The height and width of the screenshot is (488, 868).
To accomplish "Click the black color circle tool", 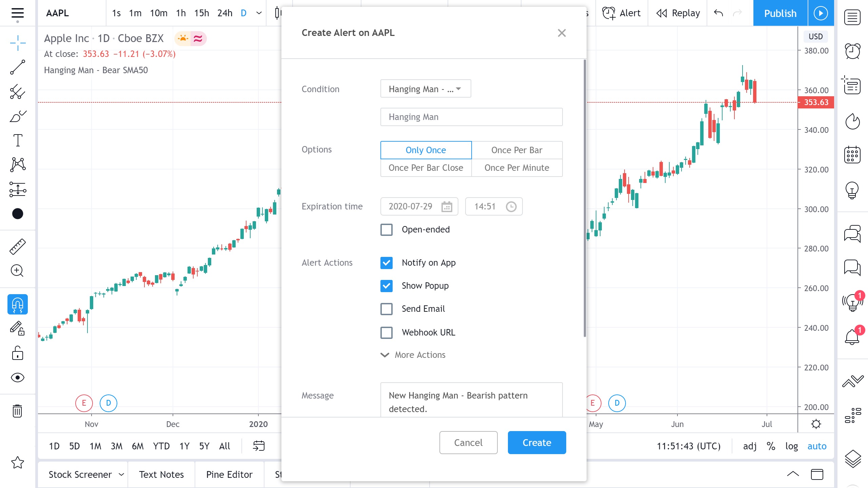I will point(18,214).
